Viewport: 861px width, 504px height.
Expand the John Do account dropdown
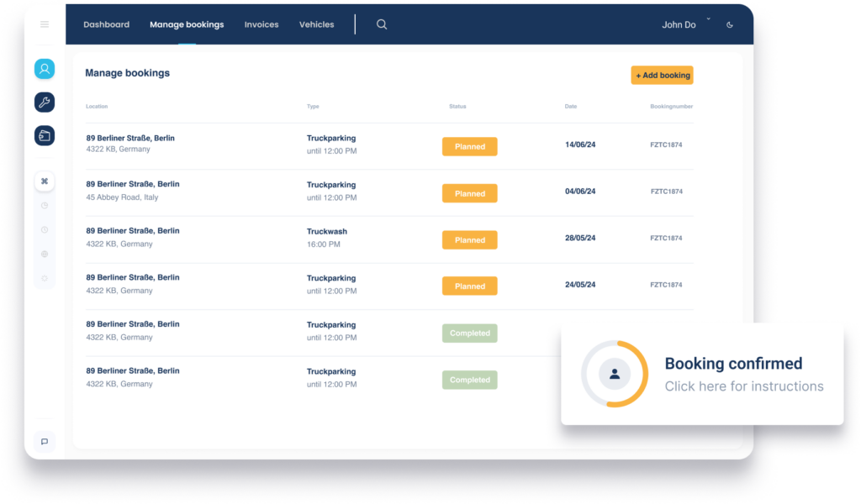pyautogui.click(x=708, y=18)
